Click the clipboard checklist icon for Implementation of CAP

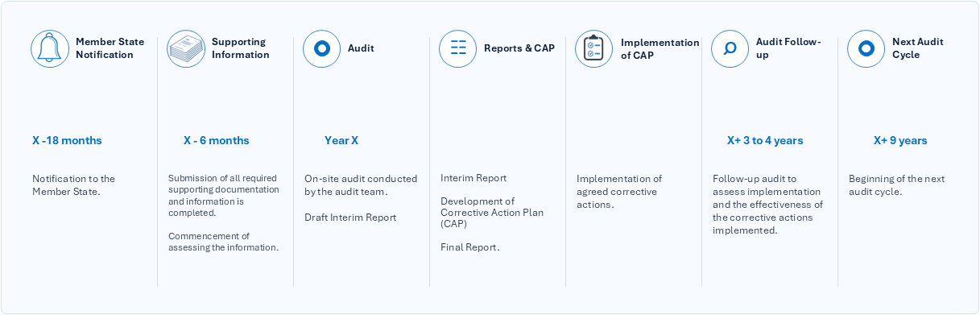coord(594,48)
